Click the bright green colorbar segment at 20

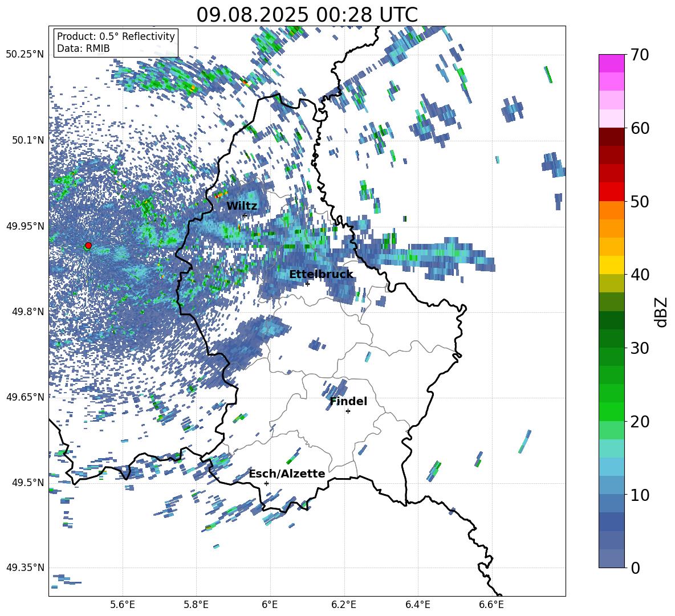[611, 411]
